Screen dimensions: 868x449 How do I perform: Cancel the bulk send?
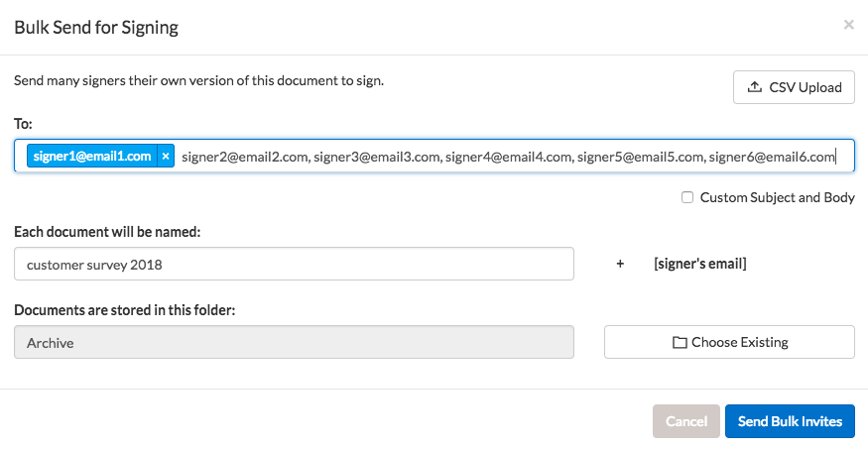click(x=685, y=421)
